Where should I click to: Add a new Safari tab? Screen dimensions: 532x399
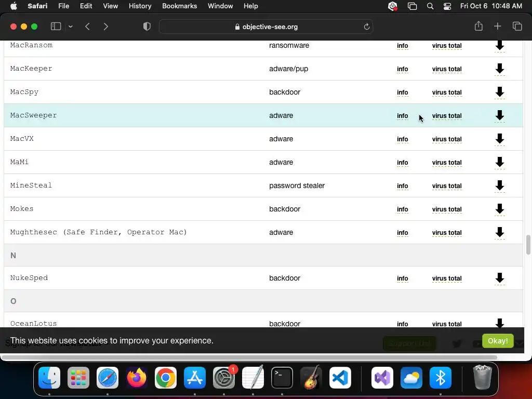[x=497, y=26]
